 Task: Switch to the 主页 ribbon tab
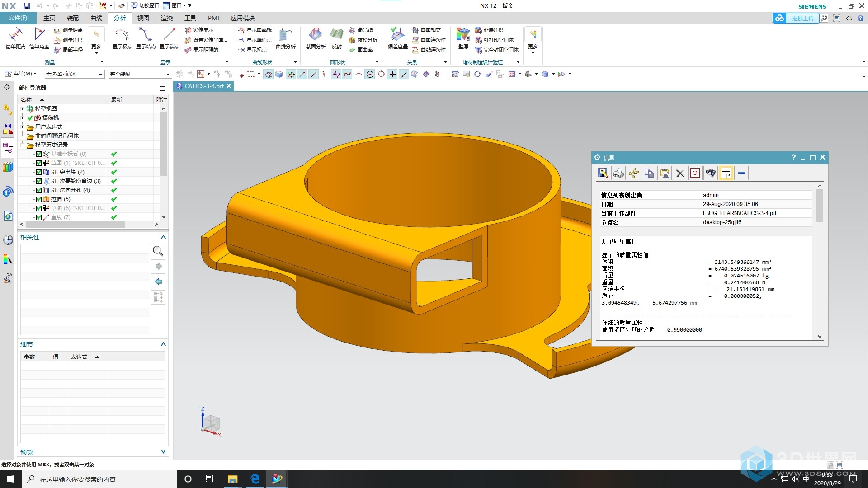pyautogui.click(x=49, y=18)
